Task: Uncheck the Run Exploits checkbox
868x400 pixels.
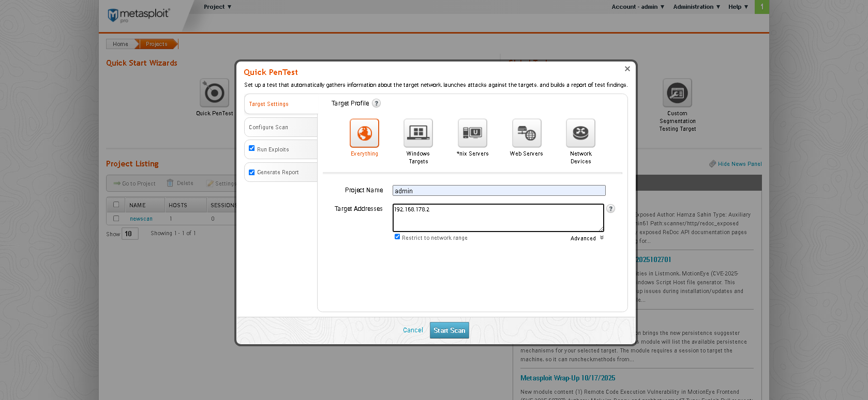Action: click(x=252, y=148)
